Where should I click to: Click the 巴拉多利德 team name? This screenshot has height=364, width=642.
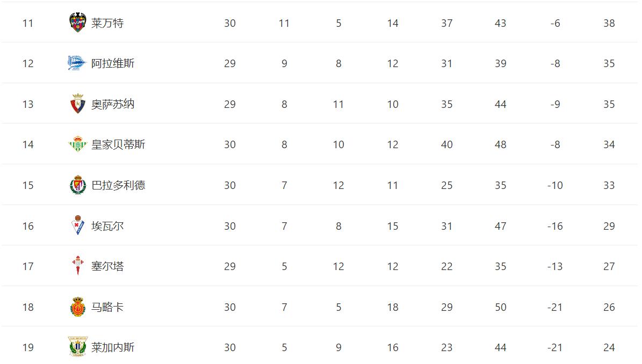118,185
